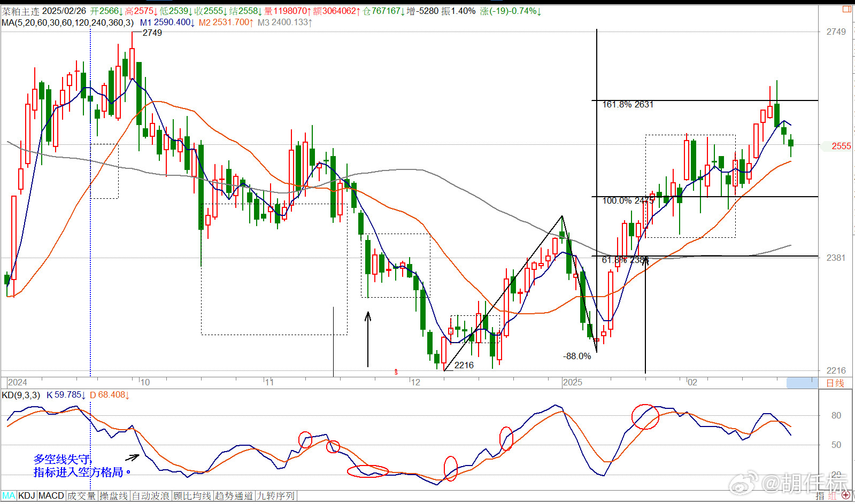
Task: Click the 组 button at bottom right
Action: click(x=833, y=496)
